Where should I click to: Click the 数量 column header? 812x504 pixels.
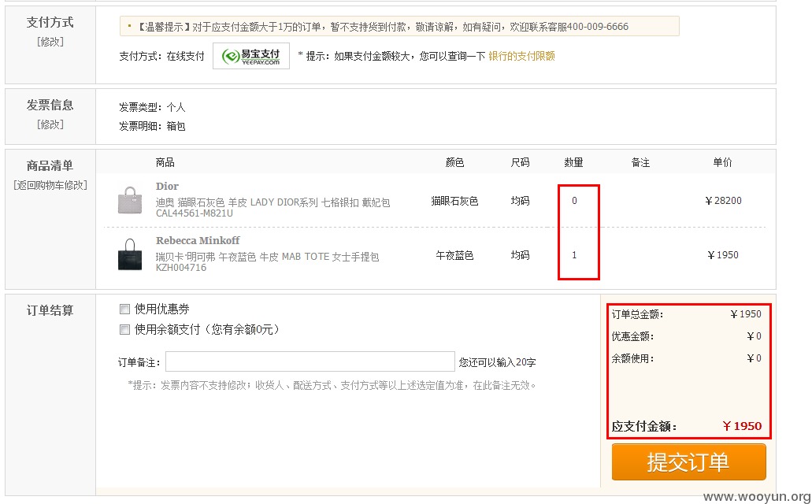click(574, 163)
